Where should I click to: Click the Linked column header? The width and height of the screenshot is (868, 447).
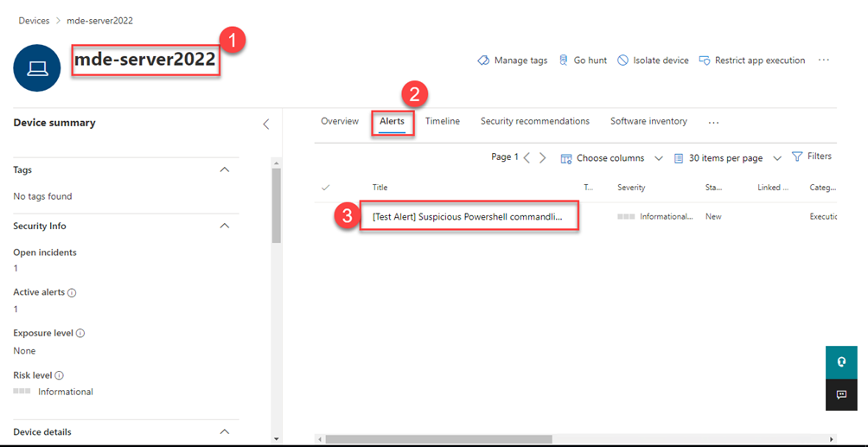(x=774, y=188)
